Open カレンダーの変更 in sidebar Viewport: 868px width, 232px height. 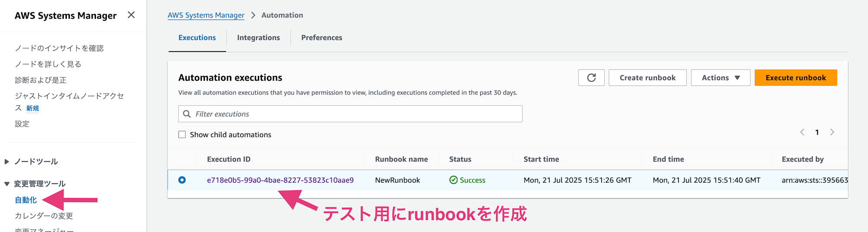(x=44, y=216)
